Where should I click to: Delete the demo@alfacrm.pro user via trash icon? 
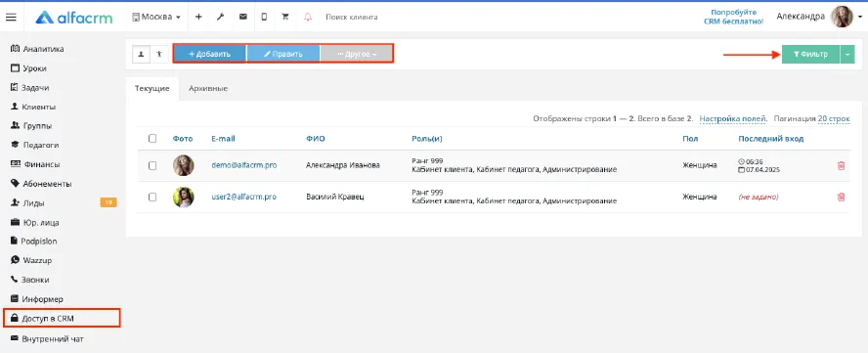[841, 165]
